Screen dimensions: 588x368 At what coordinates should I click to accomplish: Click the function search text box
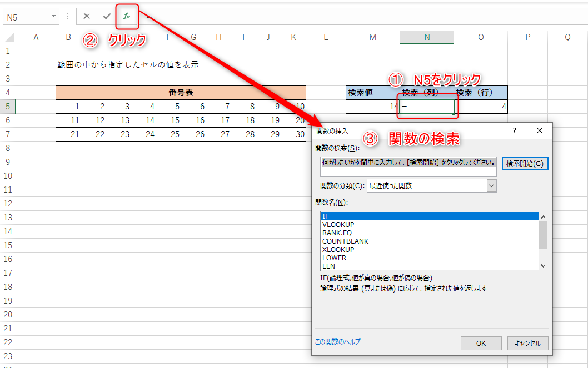click(x=408, y=167)
